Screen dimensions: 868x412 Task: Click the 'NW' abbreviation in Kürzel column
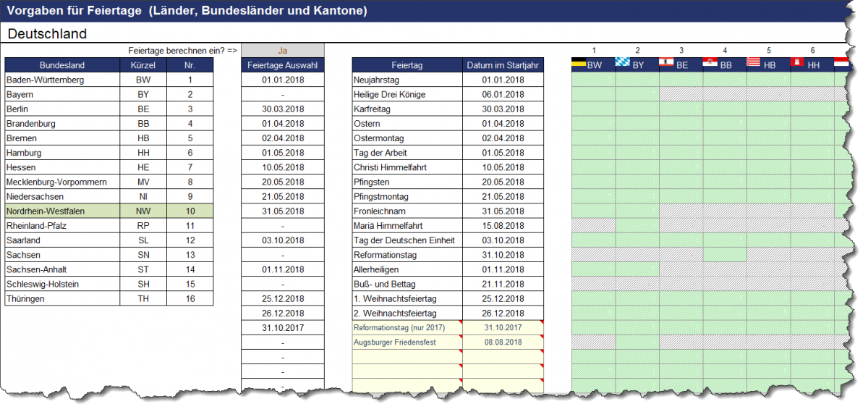click(x=143, y=211)
